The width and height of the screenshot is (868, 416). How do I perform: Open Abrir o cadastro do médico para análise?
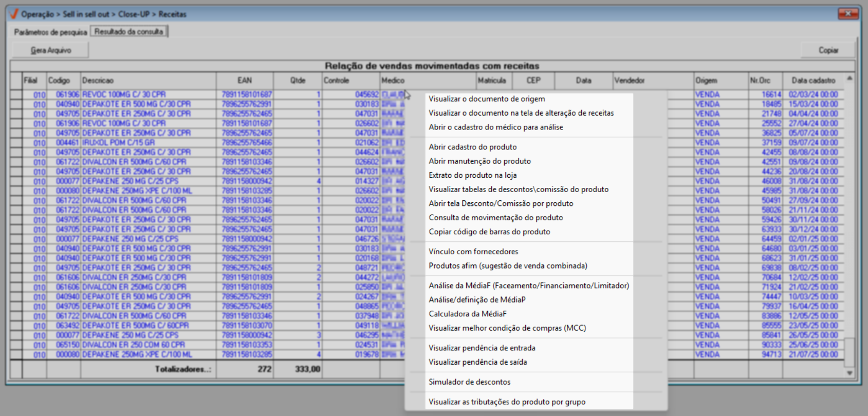[495, 127]
